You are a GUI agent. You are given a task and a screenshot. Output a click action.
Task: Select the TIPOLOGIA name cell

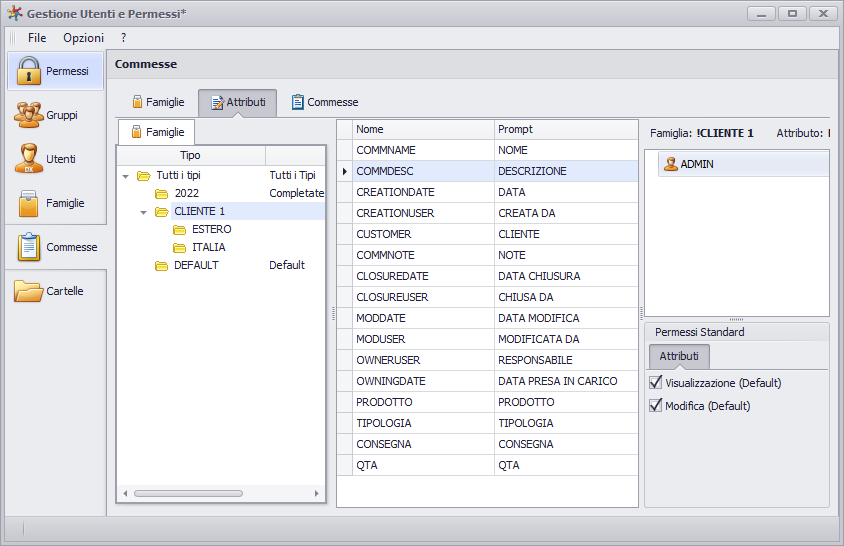coord(423,423)
